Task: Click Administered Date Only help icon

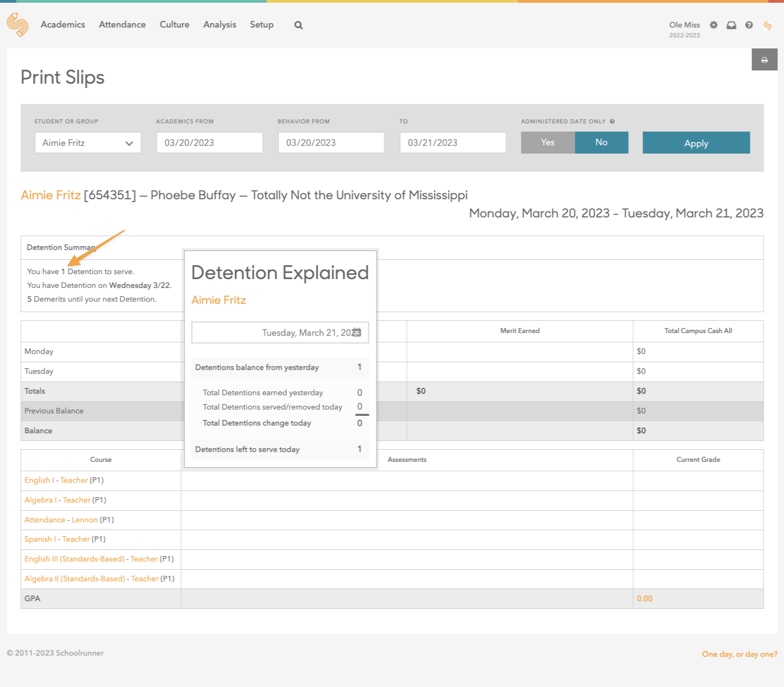Action: click(612, 122)
